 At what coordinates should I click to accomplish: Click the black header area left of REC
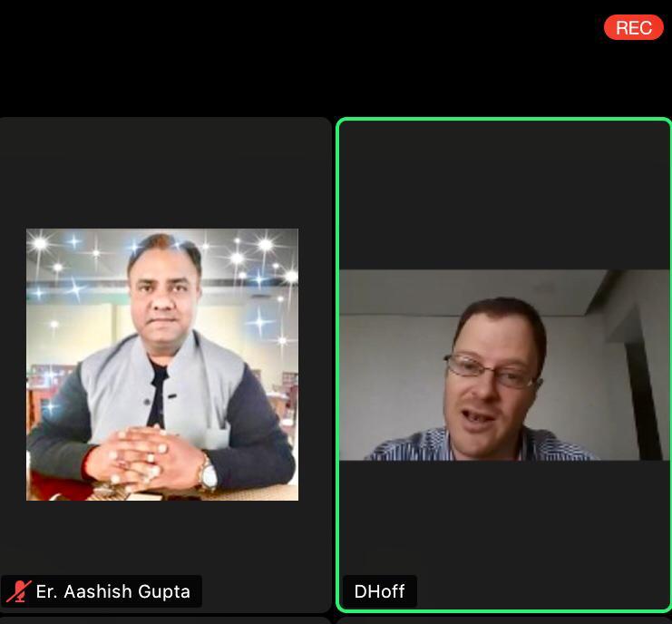tap(300, 55)
